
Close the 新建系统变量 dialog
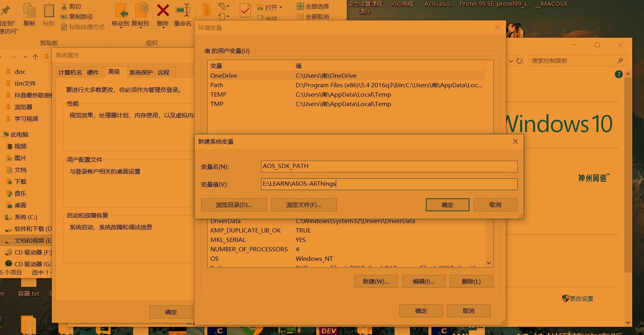(515, 141)
